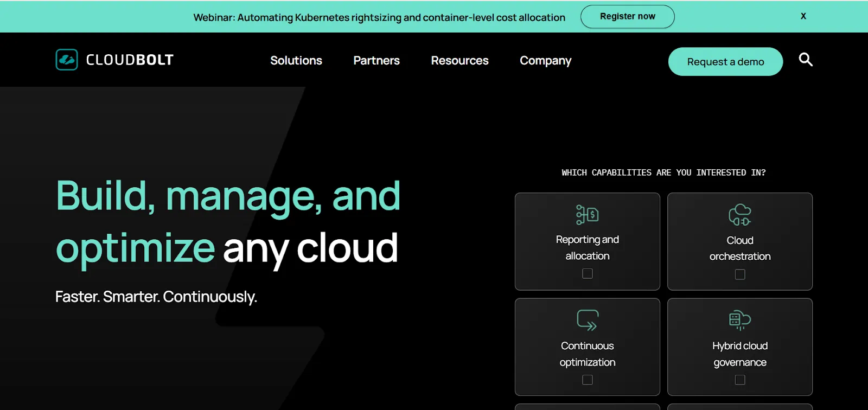Expand the Company navigation menu

pos(546,61)
